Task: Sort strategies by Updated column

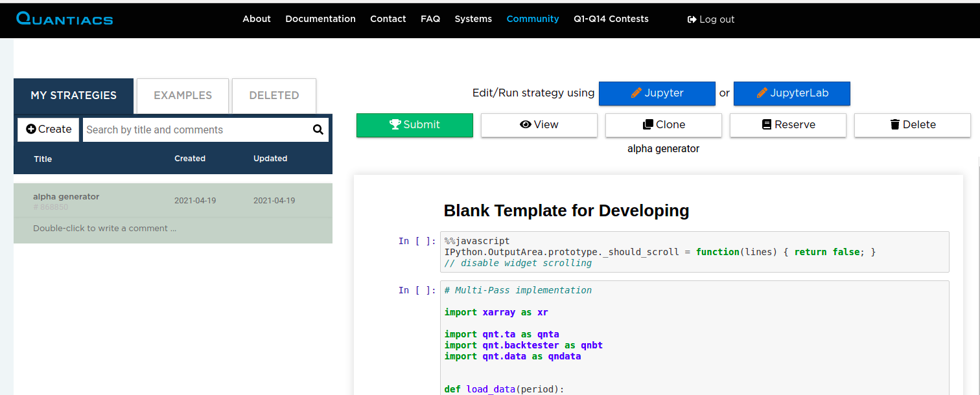Action: (270, 159)
